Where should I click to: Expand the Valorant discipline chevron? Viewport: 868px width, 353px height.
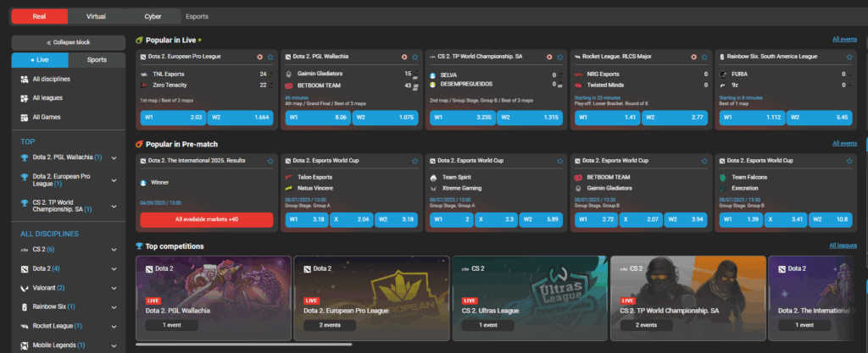(x=114, y=288)
